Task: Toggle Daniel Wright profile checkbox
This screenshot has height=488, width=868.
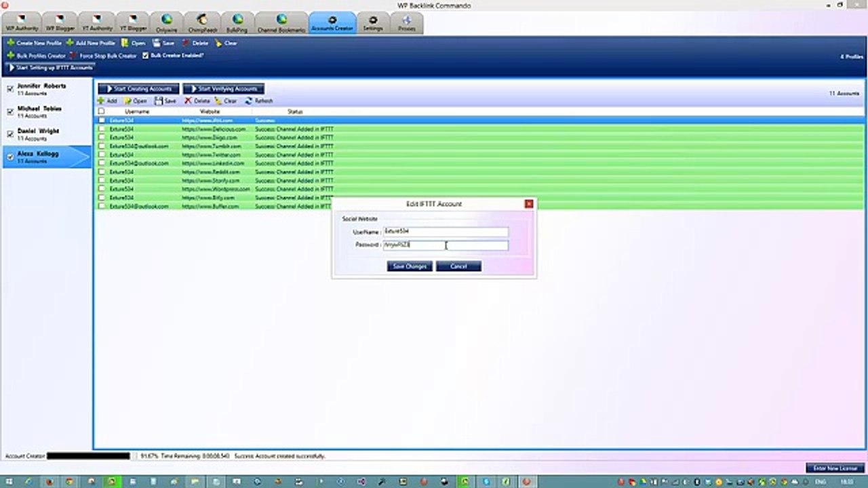Action: click(10, 134)
